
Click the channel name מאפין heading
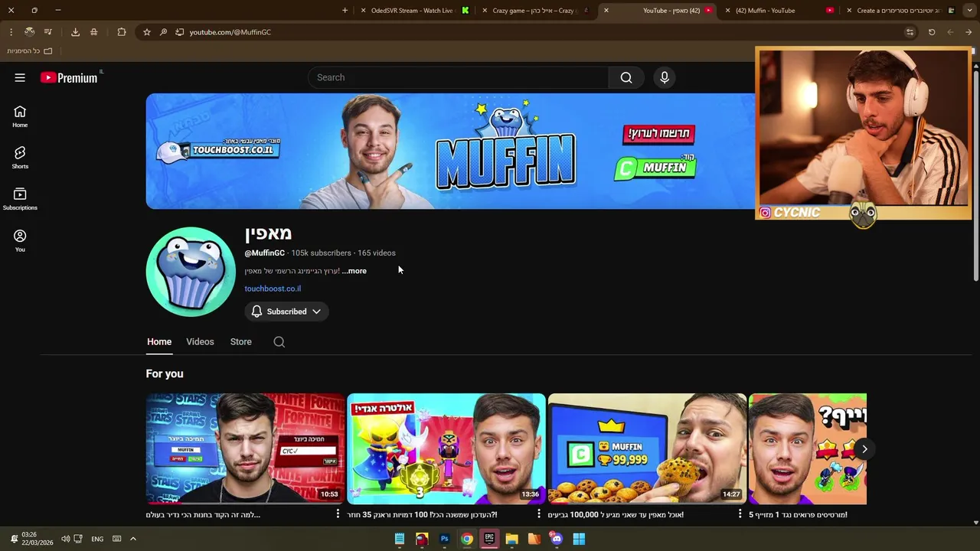[268, 233]
